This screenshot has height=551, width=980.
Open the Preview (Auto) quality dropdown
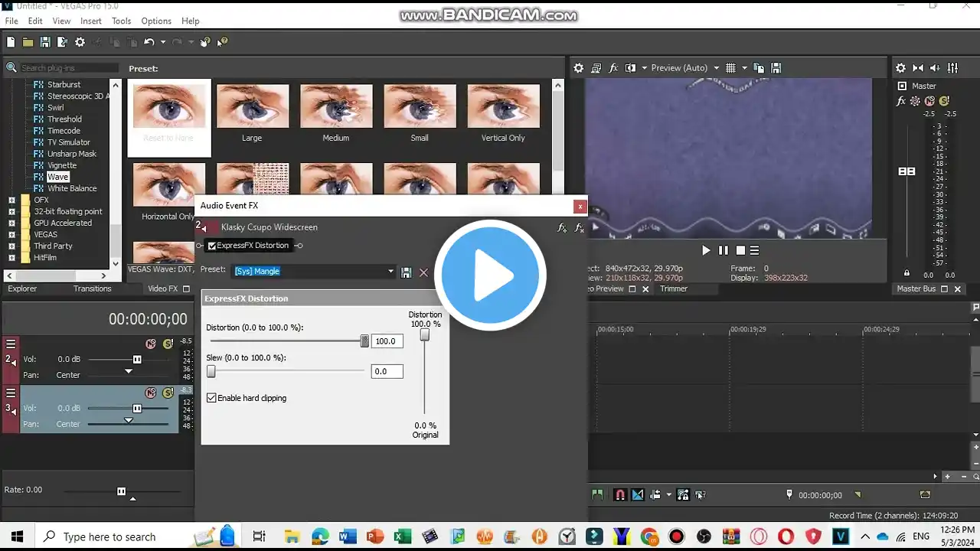click(x=717, y=68)
